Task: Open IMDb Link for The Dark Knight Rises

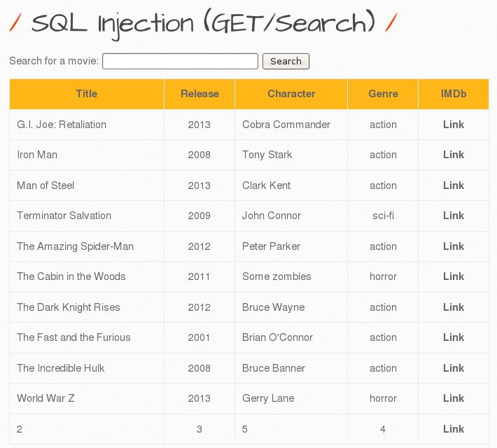Action: [x=454, y=307]
